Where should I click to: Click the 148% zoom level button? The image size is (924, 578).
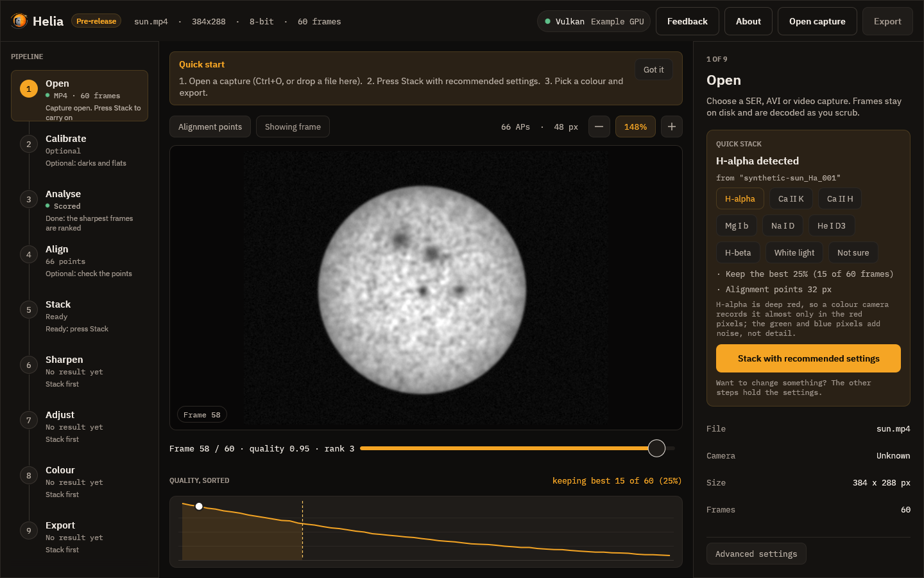[x=635, y=127]
